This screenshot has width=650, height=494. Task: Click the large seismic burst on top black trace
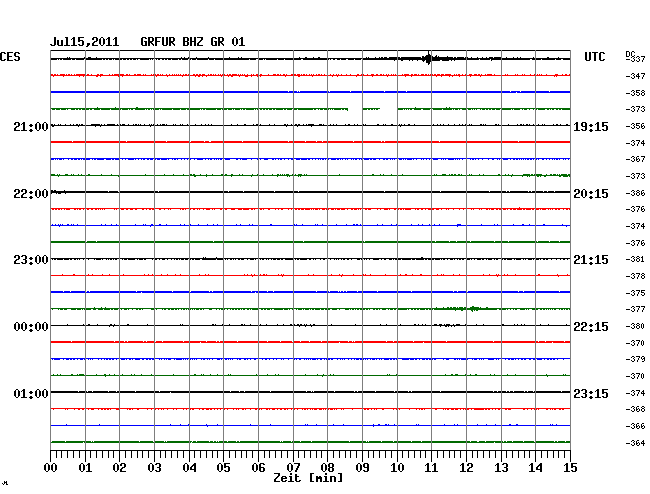pos(428,58)
